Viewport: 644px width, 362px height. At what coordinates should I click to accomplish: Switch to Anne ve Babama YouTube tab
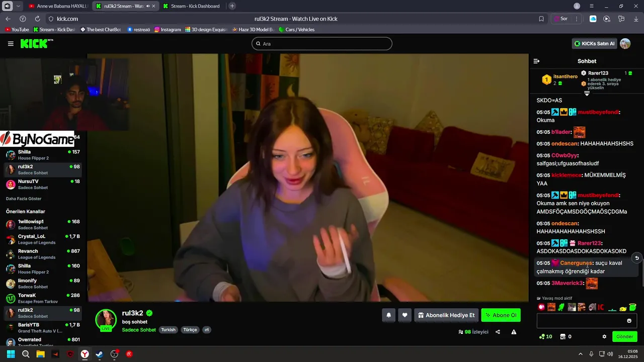pos(58,6)
